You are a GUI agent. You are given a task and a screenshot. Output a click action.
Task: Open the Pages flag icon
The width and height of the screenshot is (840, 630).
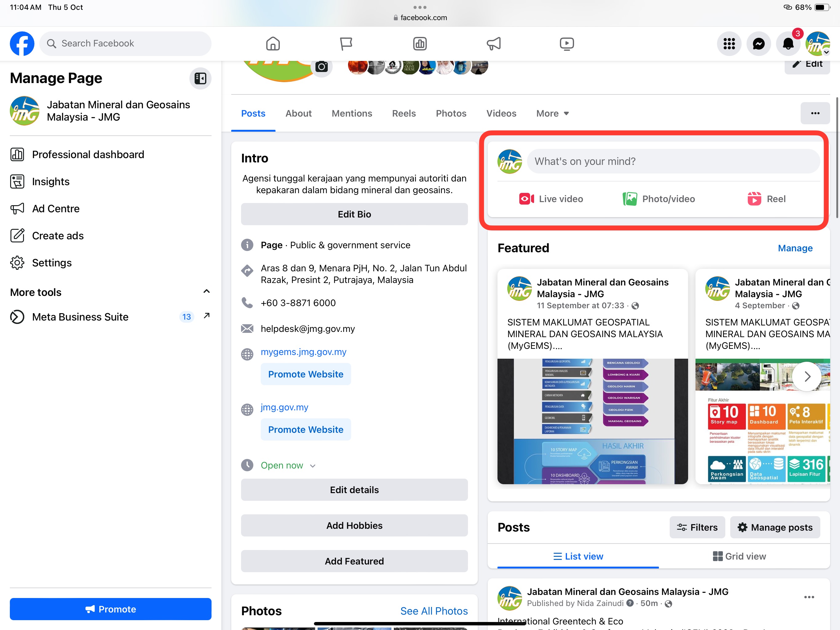(346, 43)
